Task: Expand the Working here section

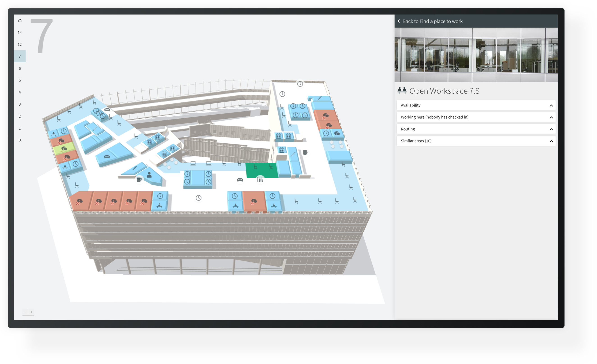Action: point(476,117)
